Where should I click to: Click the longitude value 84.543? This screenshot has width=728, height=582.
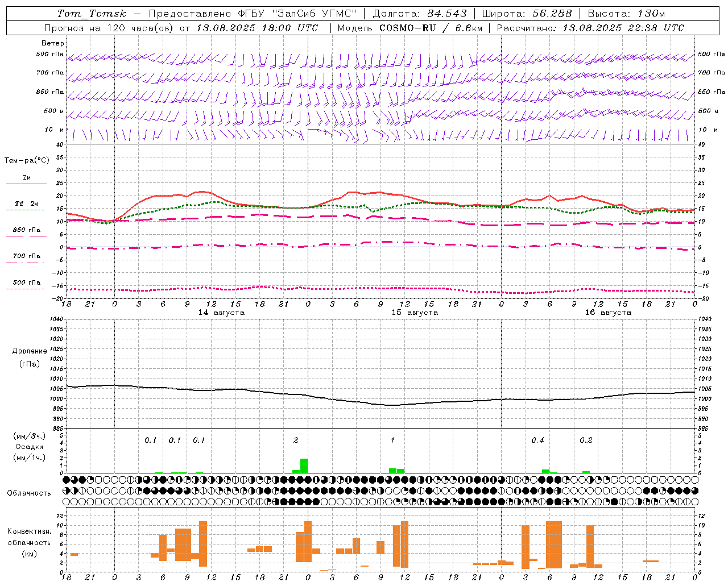(446, 14)
